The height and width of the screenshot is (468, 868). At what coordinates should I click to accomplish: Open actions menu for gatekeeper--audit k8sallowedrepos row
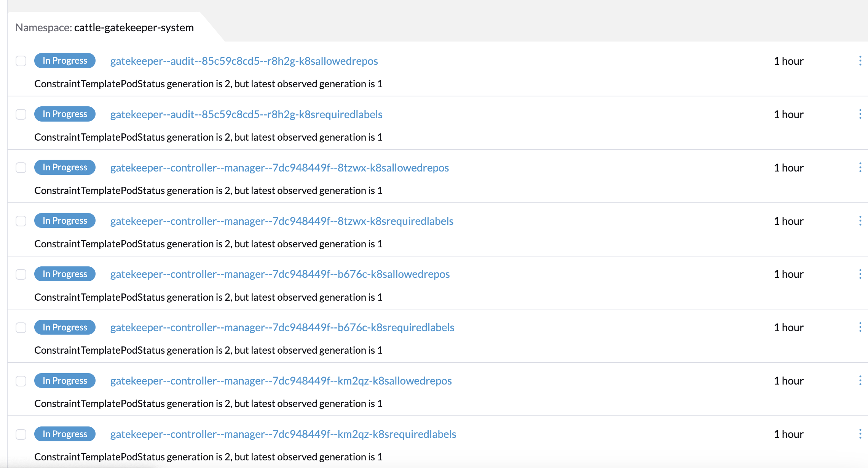click(x=860, y=61)
